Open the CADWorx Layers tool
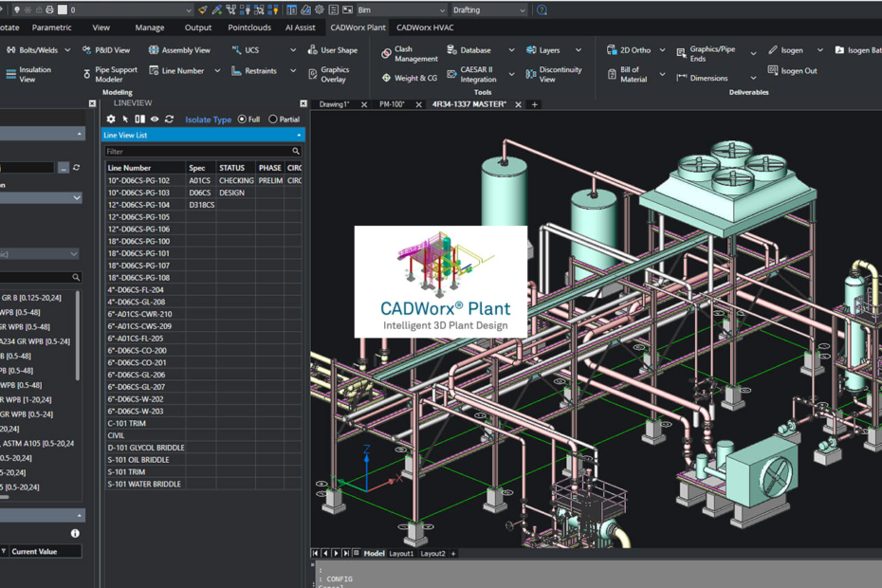 click(542, 50)
